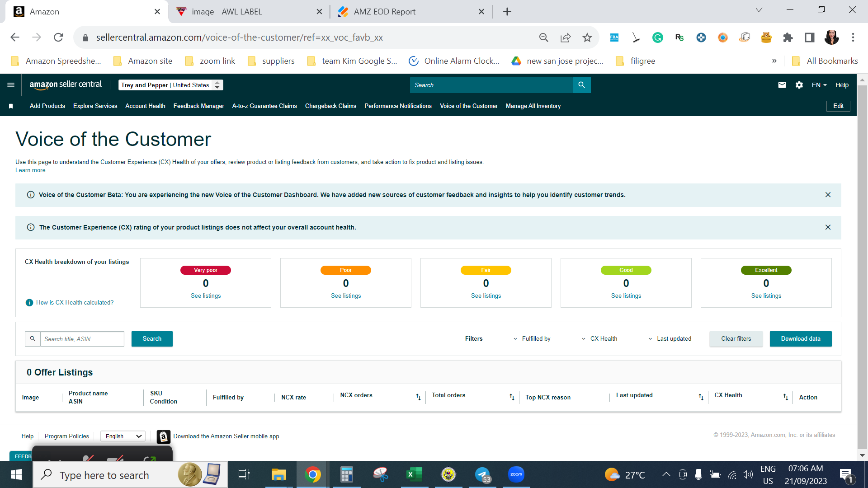Open How is CX Health calculated link
Viewport: 868px width, 488px height.
click(x=75, y=303)
